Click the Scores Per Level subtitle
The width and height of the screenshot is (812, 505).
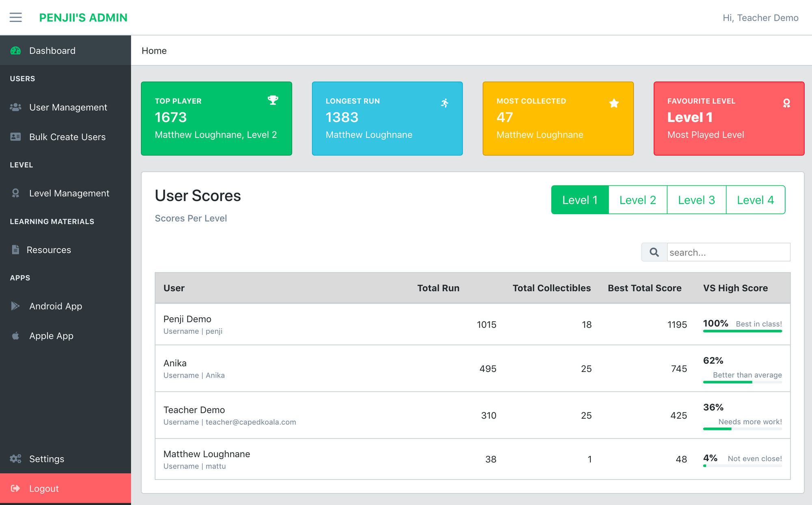pos(191,218)
